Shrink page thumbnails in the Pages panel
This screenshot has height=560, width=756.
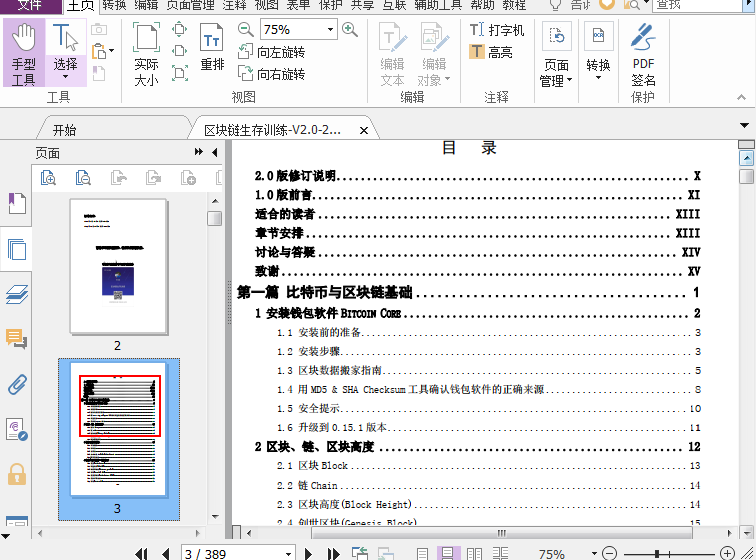tap(83, 178)
